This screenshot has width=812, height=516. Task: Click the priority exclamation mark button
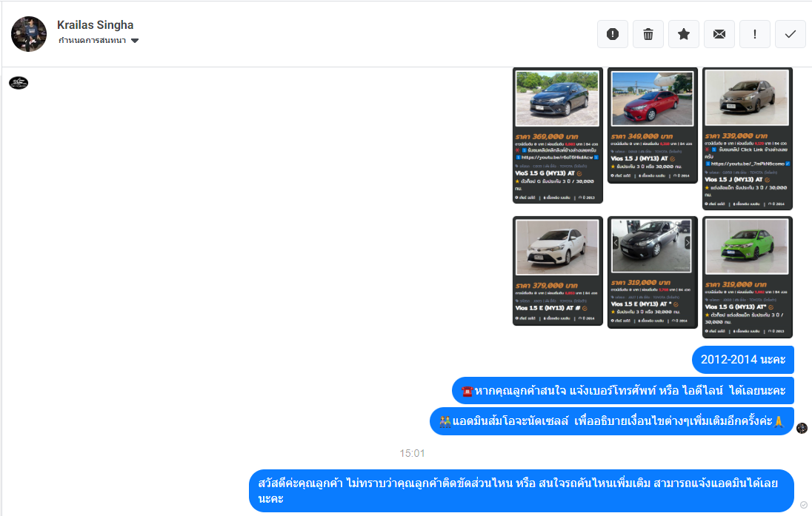pyautogui.click(x=754, y=34)
